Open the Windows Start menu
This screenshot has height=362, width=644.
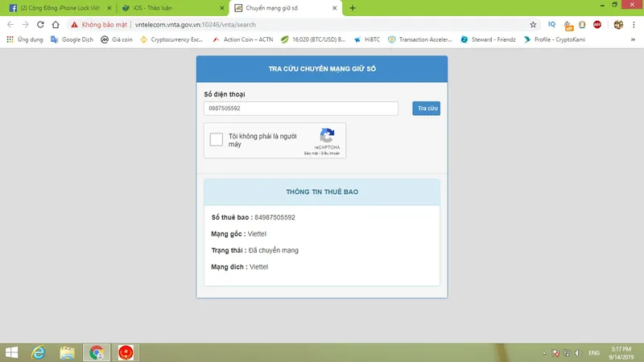11,352
